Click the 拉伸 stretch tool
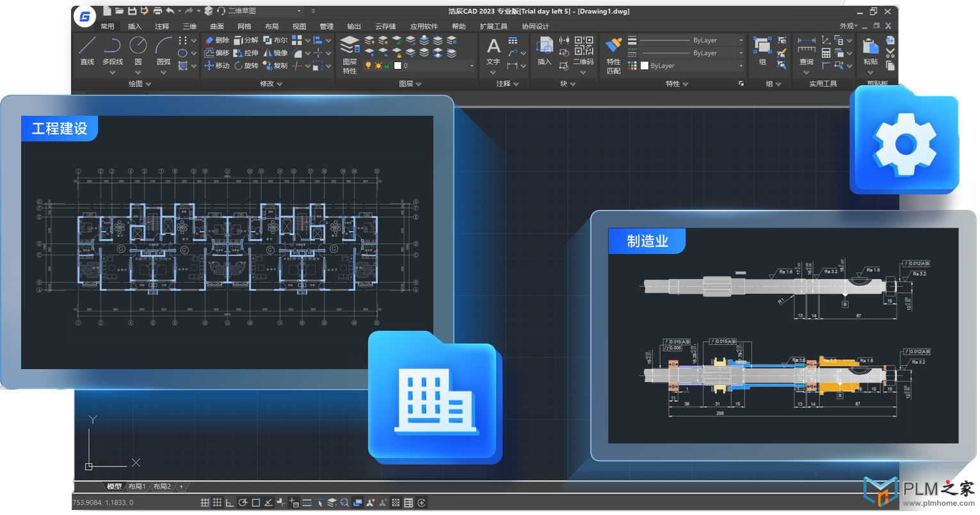This screenshot has width=980, height=515. (246, 53)
